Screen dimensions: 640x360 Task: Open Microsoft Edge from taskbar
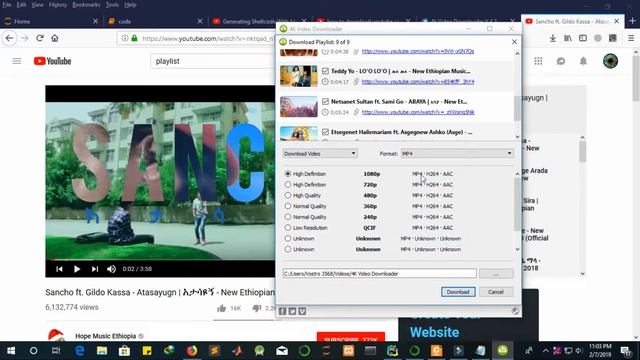[x=80, y=351]
